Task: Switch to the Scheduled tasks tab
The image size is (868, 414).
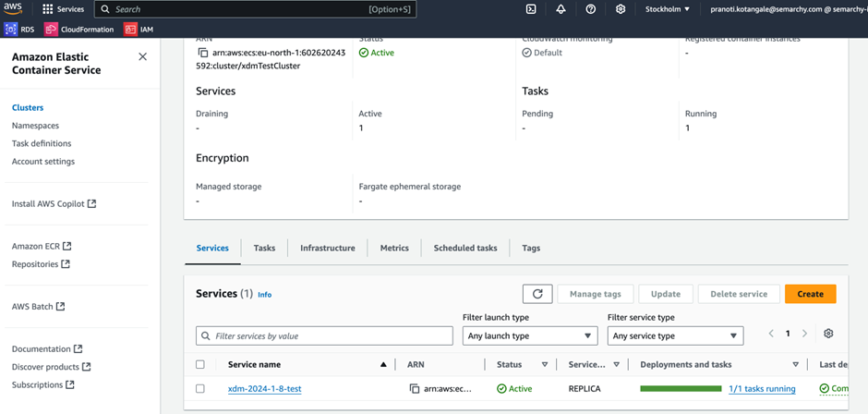Action: coord(465,249)
